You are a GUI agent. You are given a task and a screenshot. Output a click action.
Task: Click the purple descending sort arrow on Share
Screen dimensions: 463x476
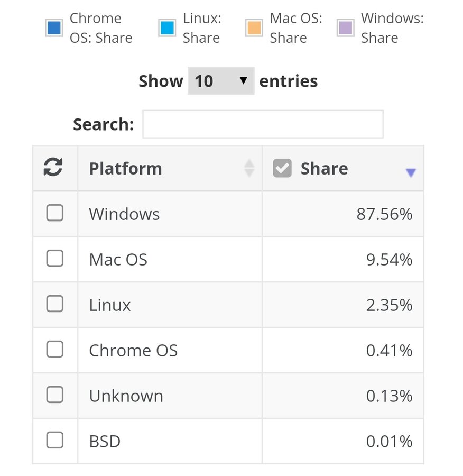[411, 172]
